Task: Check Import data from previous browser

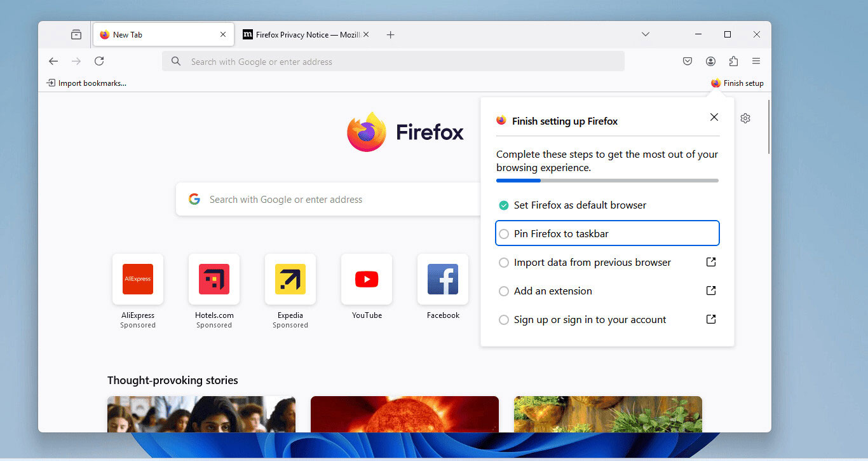Action: tap(504, 263)
